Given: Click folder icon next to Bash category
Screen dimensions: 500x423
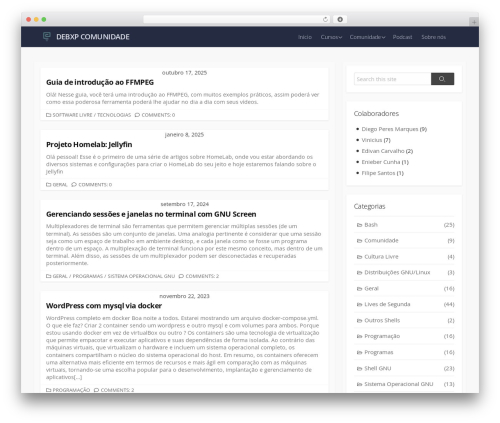Looking at the screenshot, I should pyautogui.click(x=359, y=225).
